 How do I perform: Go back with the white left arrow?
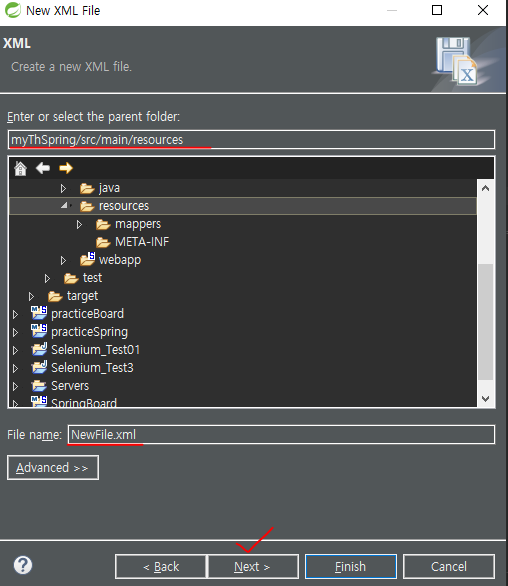[43, 168]
